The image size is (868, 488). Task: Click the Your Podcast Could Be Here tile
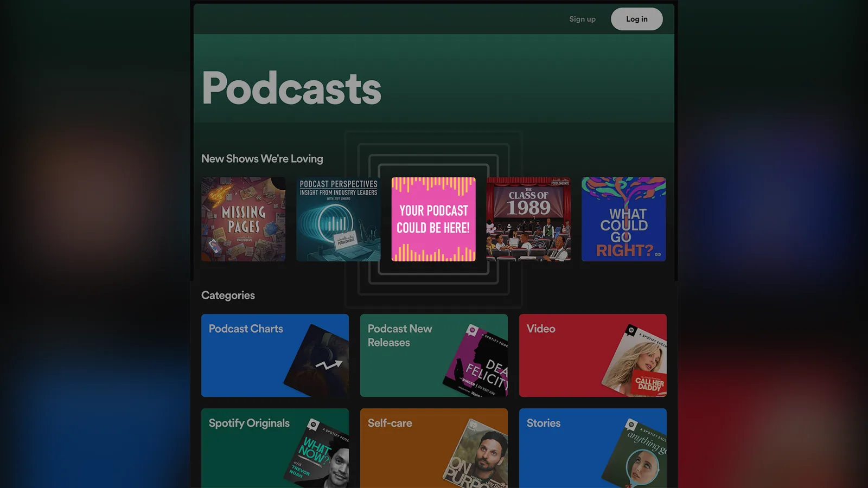tap(433, 219)
